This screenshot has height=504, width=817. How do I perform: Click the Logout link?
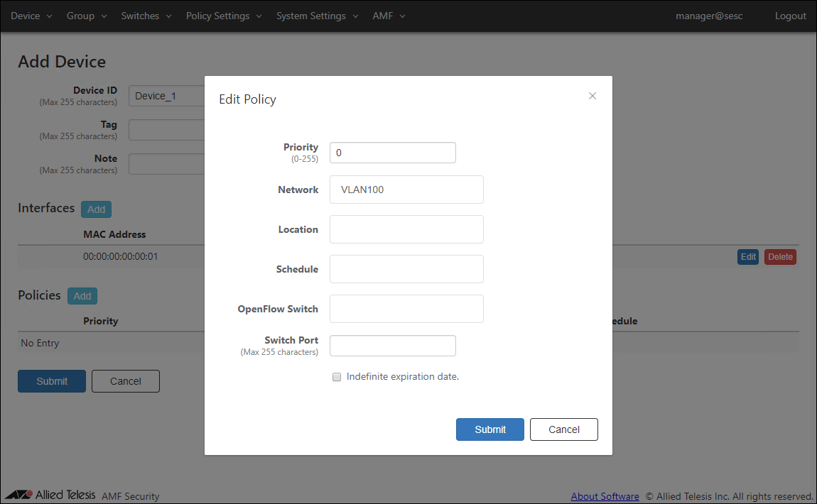coord(790,16)
